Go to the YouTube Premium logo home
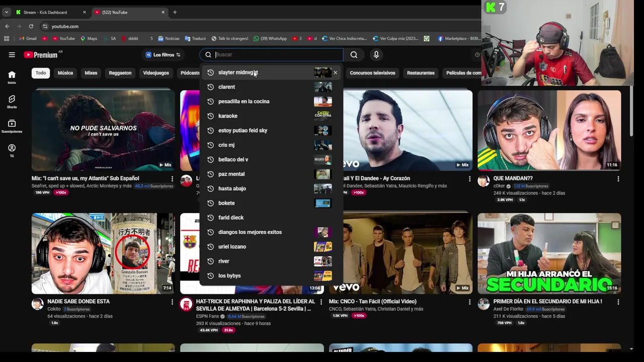This screenshot has height=362, width=644. [42, 55]
